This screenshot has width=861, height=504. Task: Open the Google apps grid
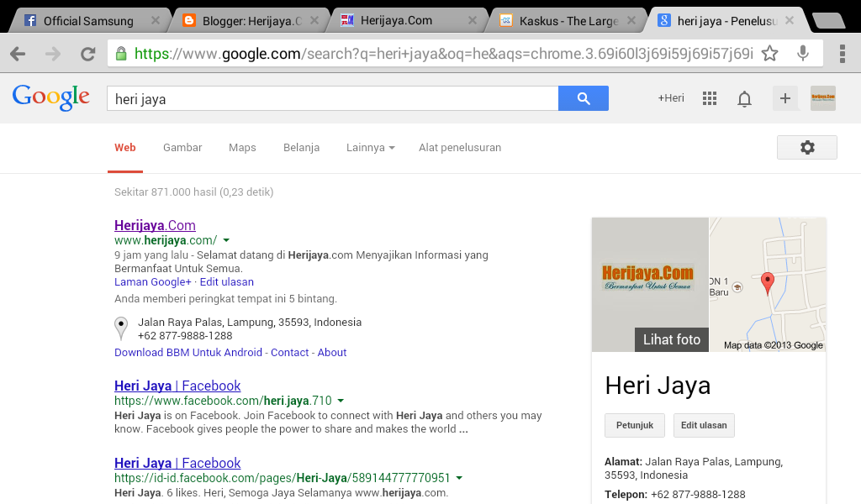click(x=710, y=98)
